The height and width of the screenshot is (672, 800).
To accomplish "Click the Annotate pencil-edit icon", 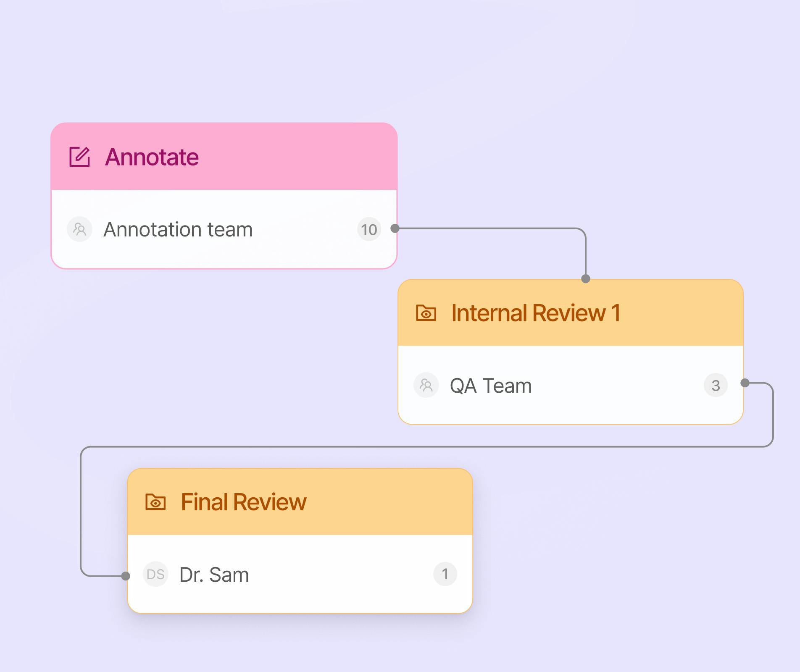I will pyautogui.click(x=79, y=157).
